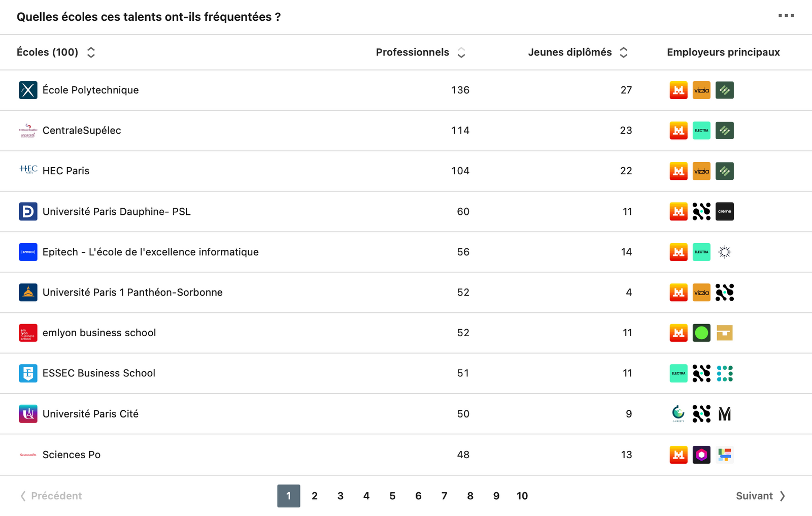Open the three-dot more options menu

[786, 16]
